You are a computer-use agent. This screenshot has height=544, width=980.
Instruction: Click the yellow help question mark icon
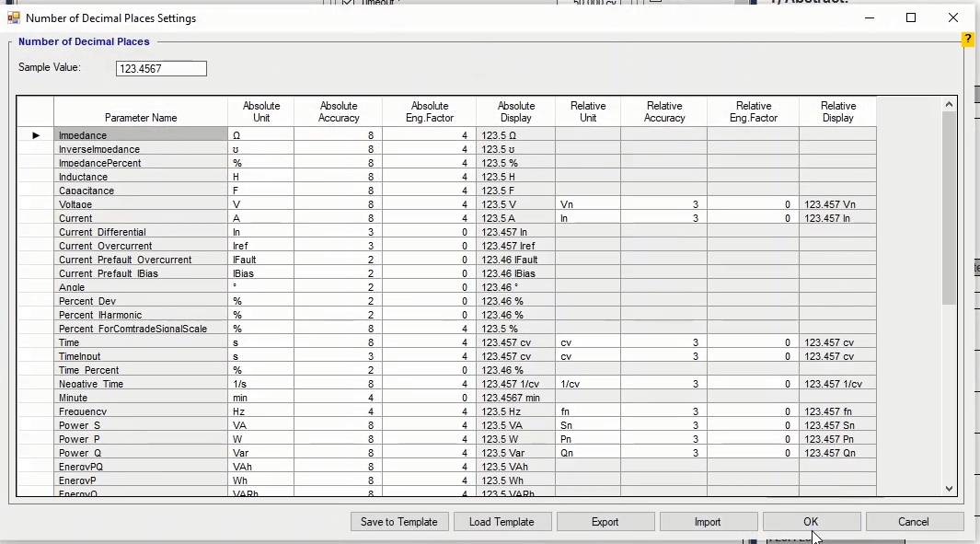pyautogui.click(x=968, y=40)
